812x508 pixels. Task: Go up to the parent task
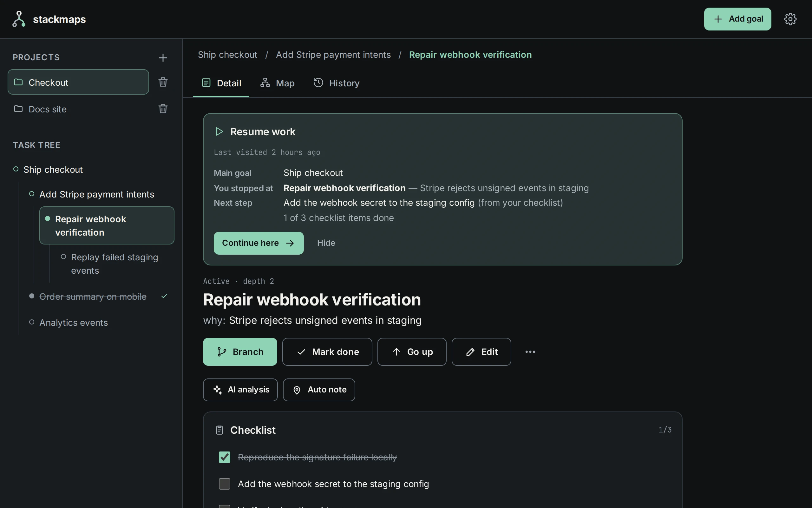click(x=412, y=352)
